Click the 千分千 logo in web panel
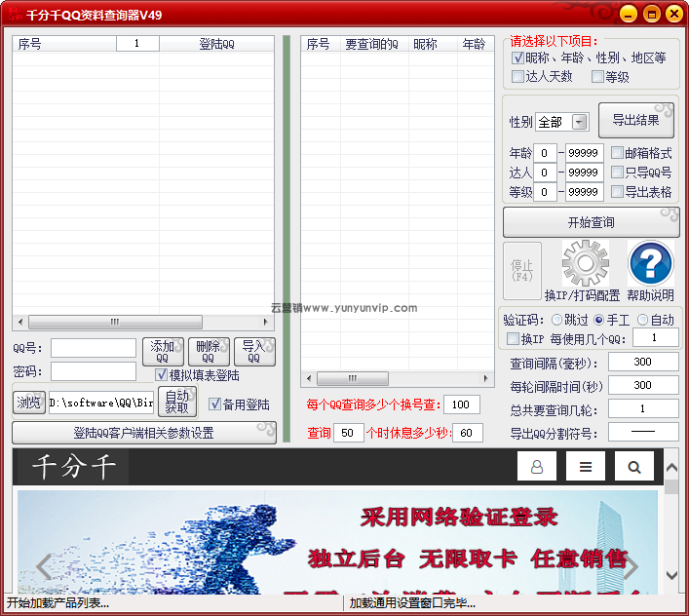Screen dimensions: 689x616 (73, 466)
